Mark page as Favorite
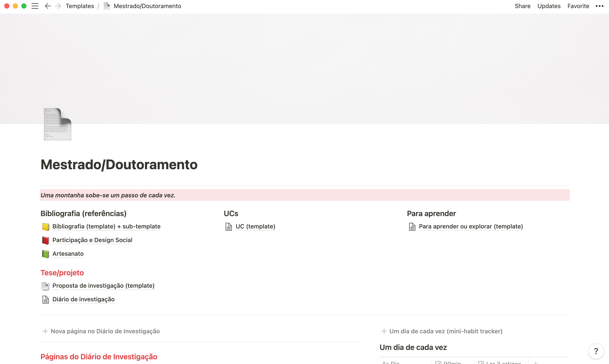This screenshot has width=609, height=364. point(578,6)
